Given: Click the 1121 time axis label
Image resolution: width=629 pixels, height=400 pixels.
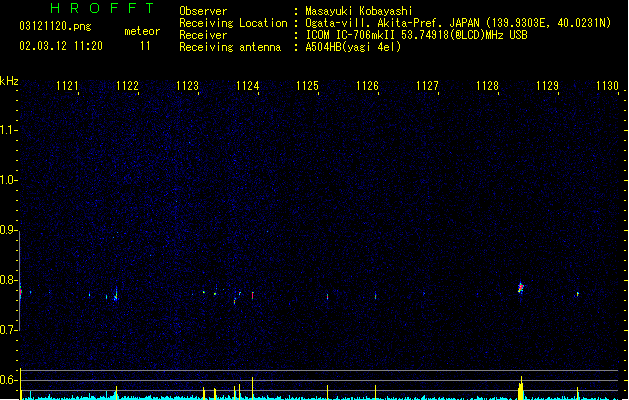Looking at the screenshot, I should (67, 86).
